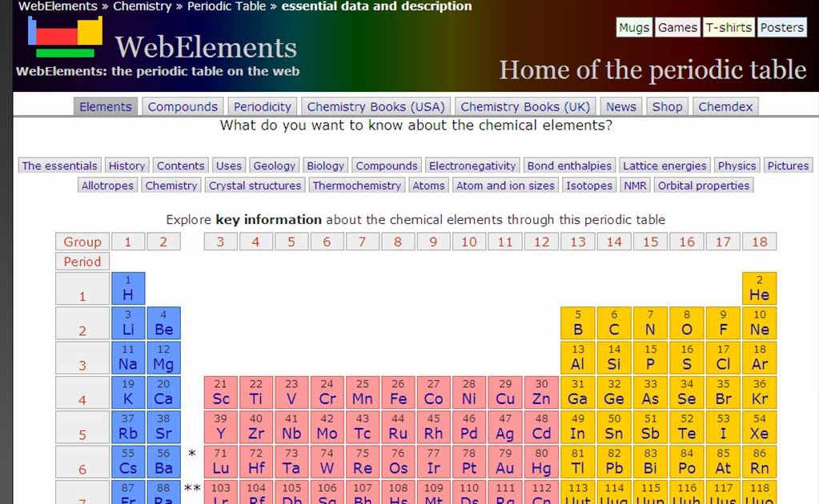Select the Silicon (Si) element cell
Image resolution: width=819 pixels, height=504 pixels.
pos(614,358)
